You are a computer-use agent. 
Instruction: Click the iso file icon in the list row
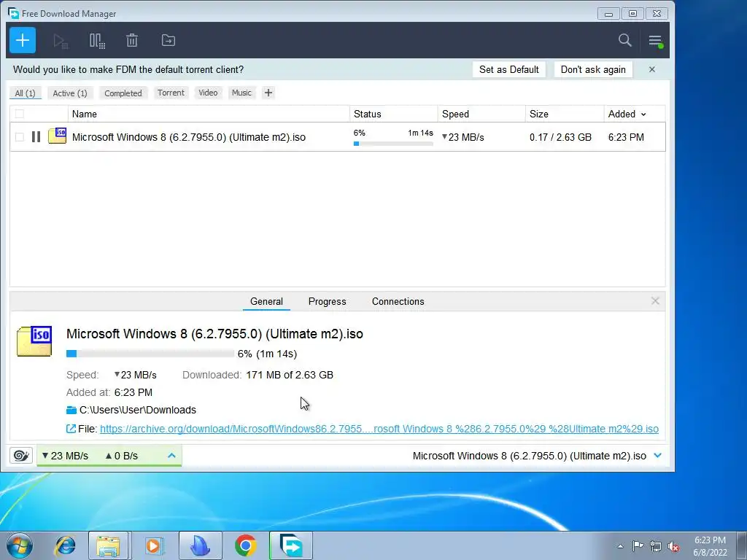pyautogui.click(x=57, y=136)
